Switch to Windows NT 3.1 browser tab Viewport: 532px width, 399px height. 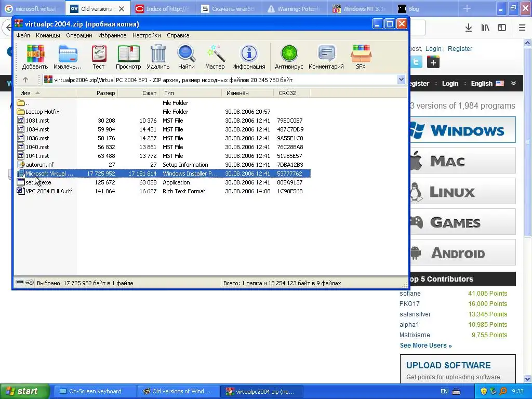pos(359,9)
